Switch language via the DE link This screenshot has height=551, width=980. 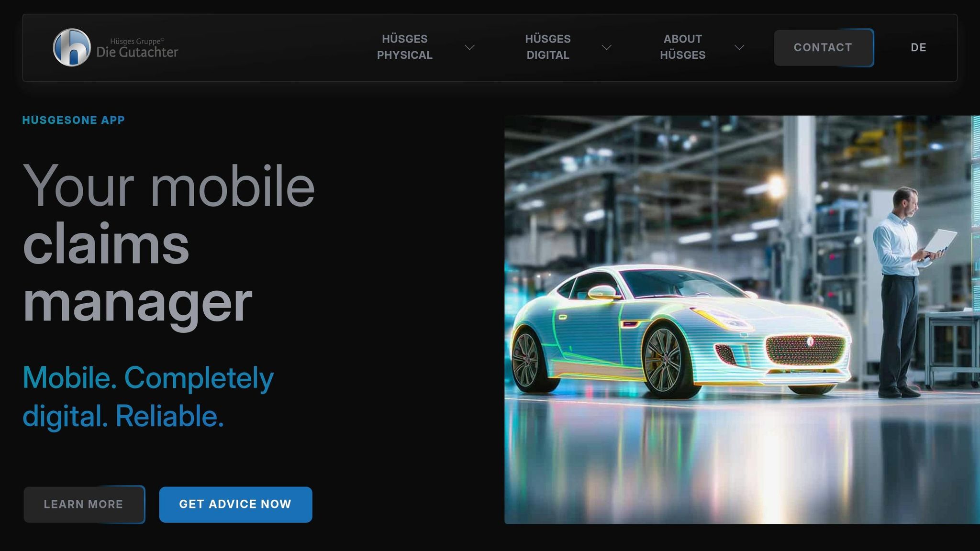[x=918, y=47]
